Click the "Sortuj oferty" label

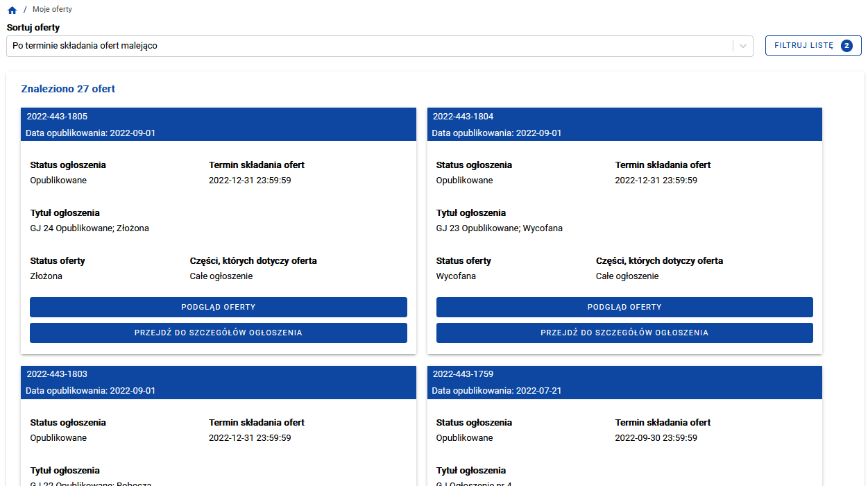33,28
